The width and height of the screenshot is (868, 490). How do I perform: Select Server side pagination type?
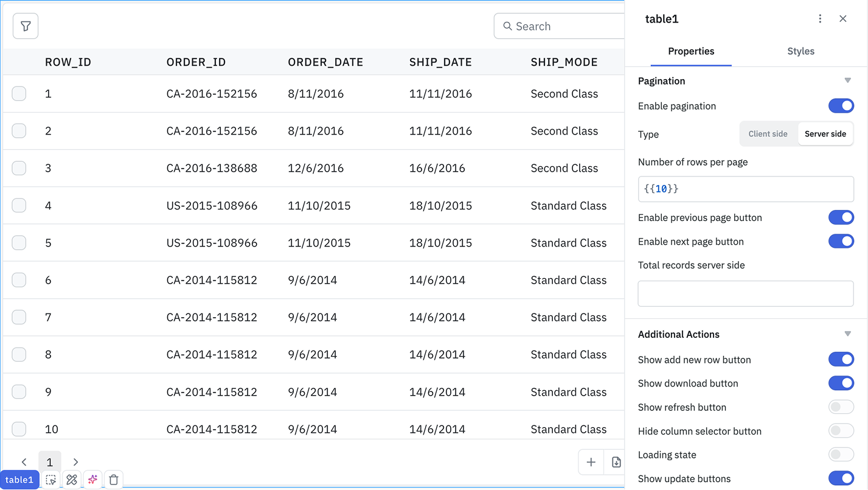[x=825, y=134]
